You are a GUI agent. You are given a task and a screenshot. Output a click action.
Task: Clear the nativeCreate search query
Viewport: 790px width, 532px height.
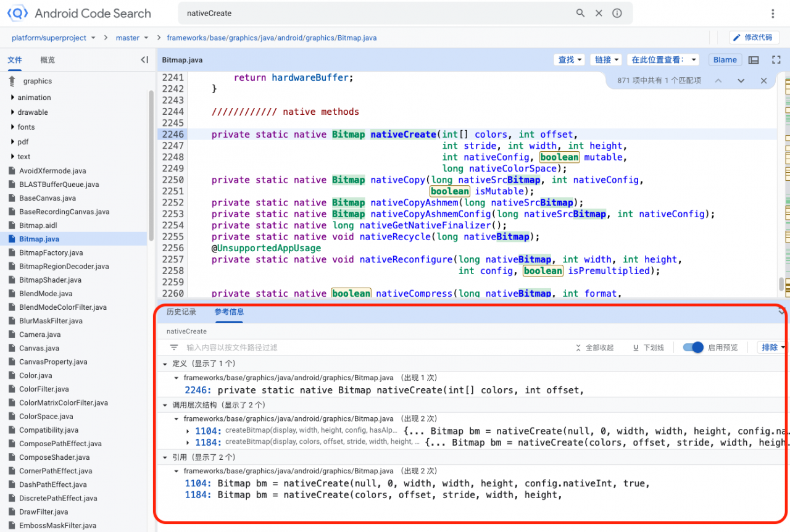tap(598, 13)
